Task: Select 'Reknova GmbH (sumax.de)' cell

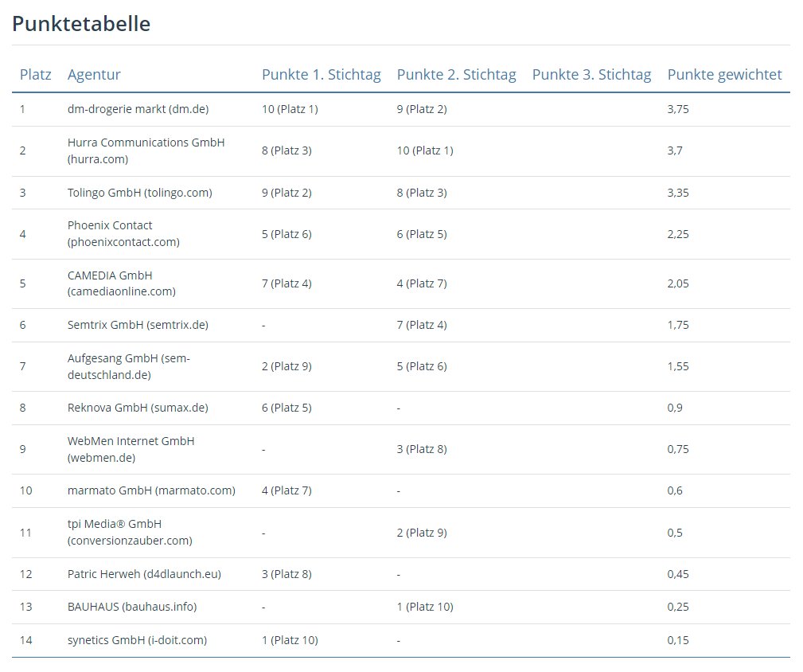Action: click(x=138, y=408)
